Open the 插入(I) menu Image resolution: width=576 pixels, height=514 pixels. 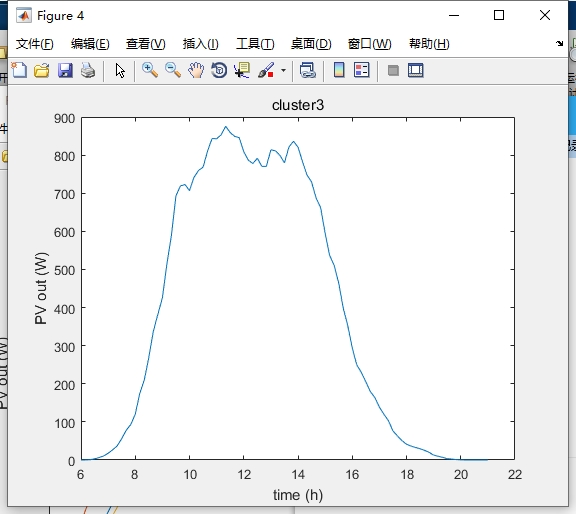tap(201, 44)
